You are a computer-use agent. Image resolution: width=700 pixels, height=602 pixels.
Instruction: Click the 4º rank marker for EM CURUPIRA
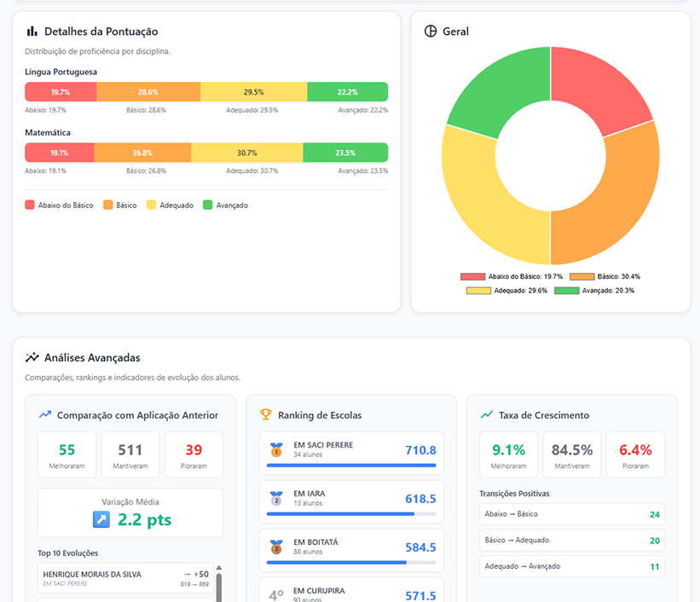click(x=276, y=595)
